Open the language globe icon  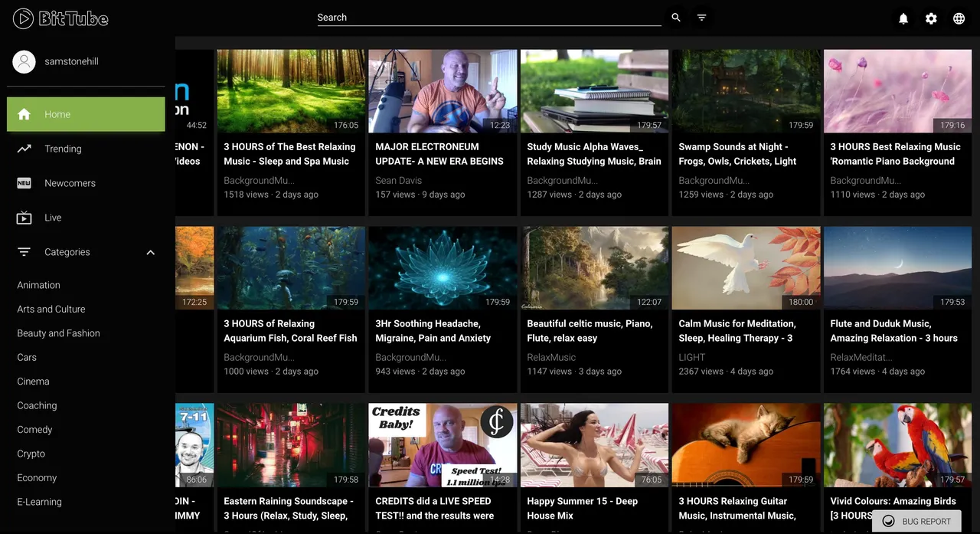click(x=959, y=18)
